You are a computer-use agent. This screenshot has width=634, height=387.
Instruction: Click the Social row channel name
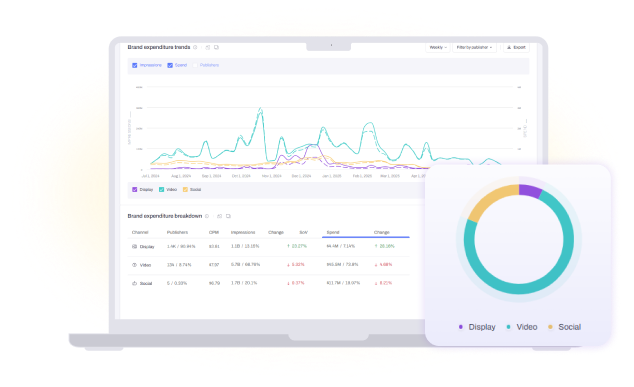[146, 283]
